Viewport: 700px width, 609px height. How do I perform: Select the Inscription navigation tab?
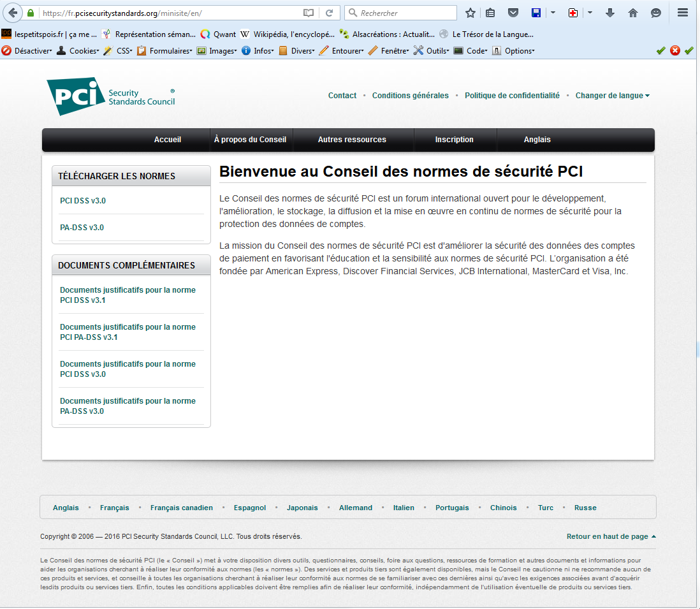click(x=454, y=140)
